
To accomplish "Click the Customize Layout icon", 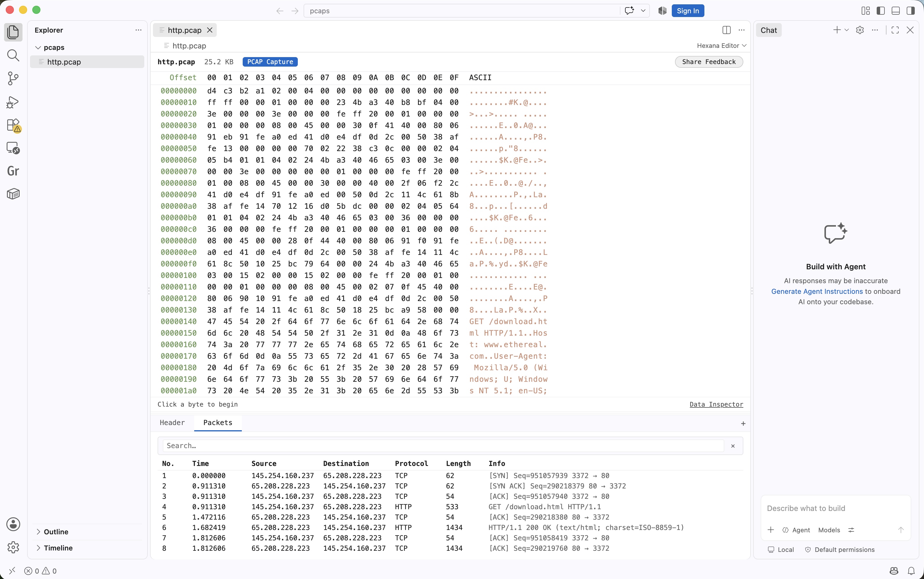I will (865, 11).
